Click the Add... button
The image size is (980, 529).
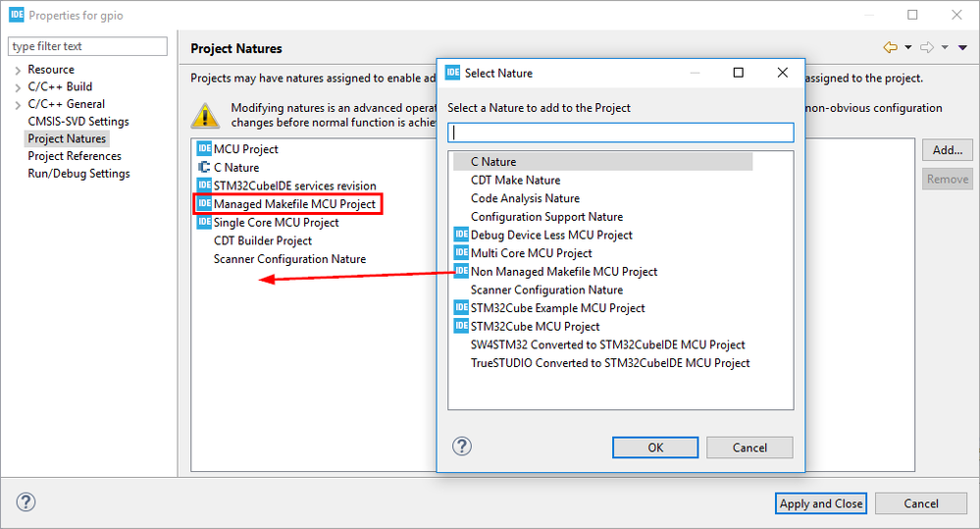(948, 150)
